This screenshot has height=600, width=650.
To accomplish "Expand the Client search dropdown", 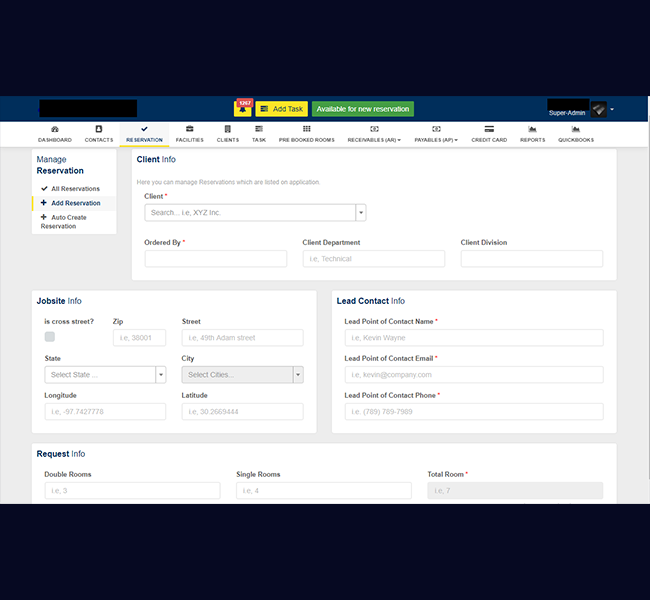I will tap(361, 213).
